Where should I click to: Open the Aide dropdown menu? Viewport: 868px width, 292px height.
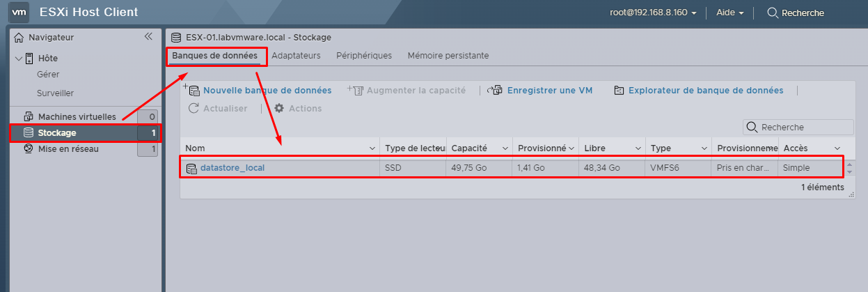point(730,13)
